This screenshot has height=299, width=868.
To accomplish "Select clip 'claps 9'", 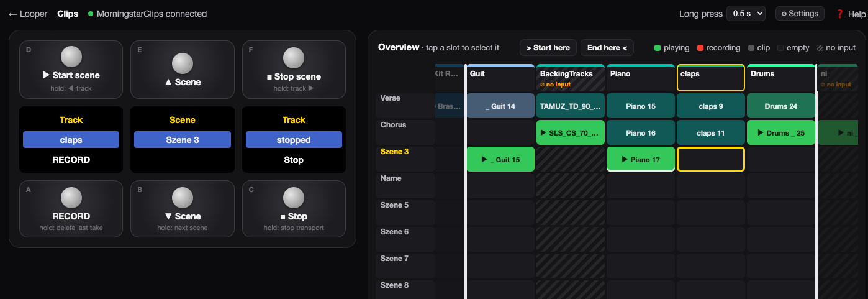I will pos(711,106).
